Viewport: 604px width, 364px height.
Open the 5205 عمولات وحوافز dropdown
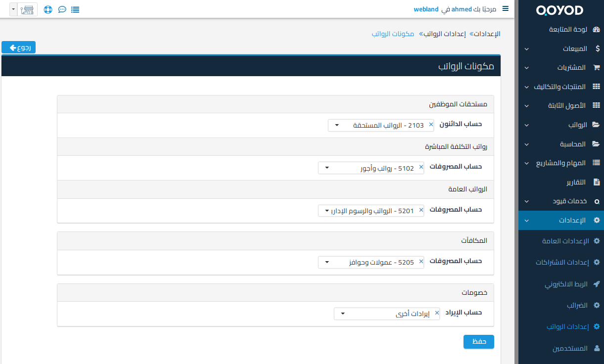click(326, 262)
